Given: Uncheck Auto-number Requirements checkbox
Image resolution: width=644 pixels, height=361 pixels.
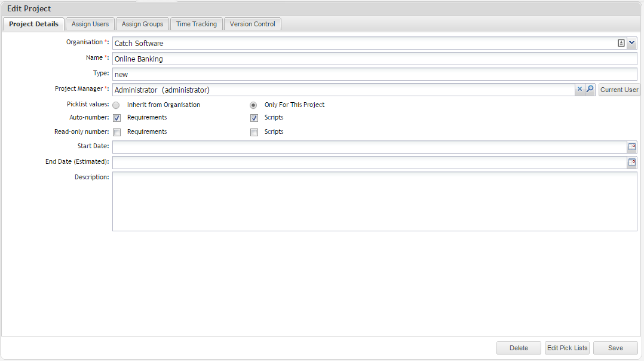Looking at the screenshot, I should point(117,118).
